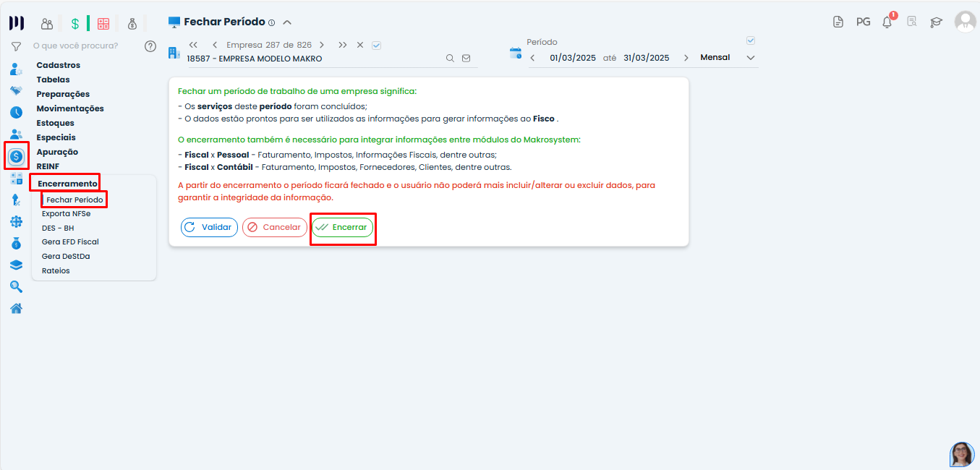Open Rateios submenu item
980x470 pixels.
point(56,271)
